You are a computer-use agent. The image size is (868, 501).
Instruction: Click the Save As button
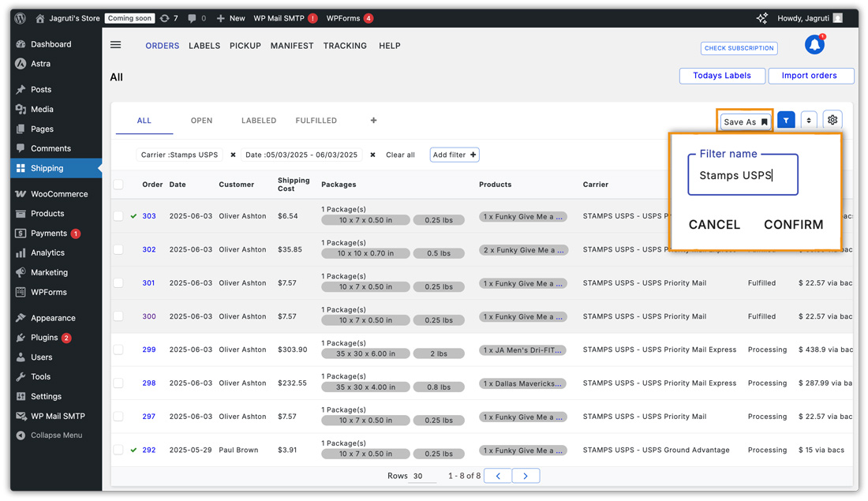pos(745,122)
